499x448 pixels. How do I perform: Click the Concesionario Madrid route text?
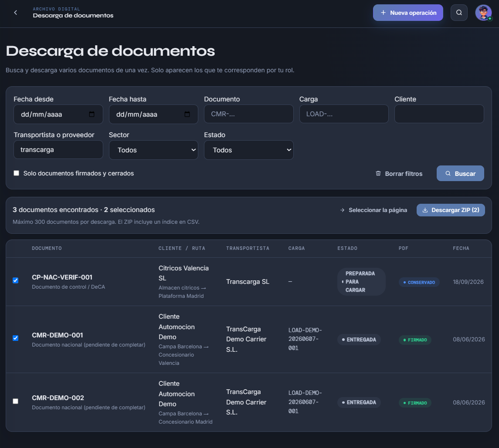tap(186, 422)
